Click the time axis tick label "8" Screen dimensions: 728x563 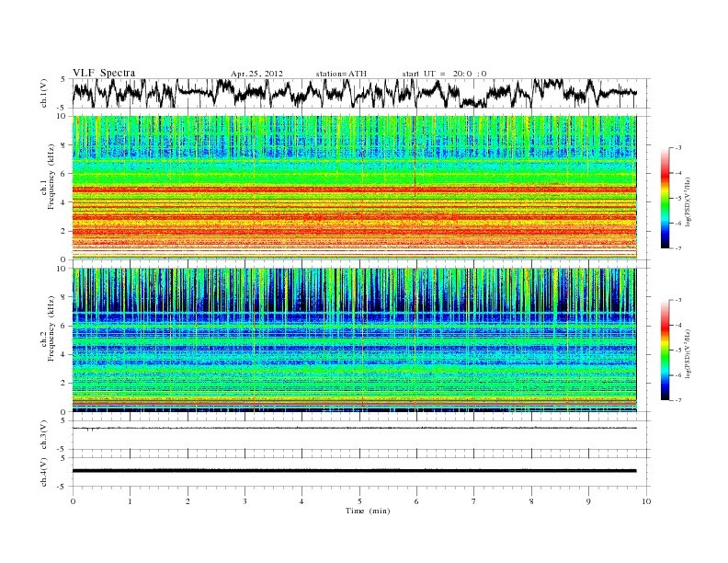(531, 501)
